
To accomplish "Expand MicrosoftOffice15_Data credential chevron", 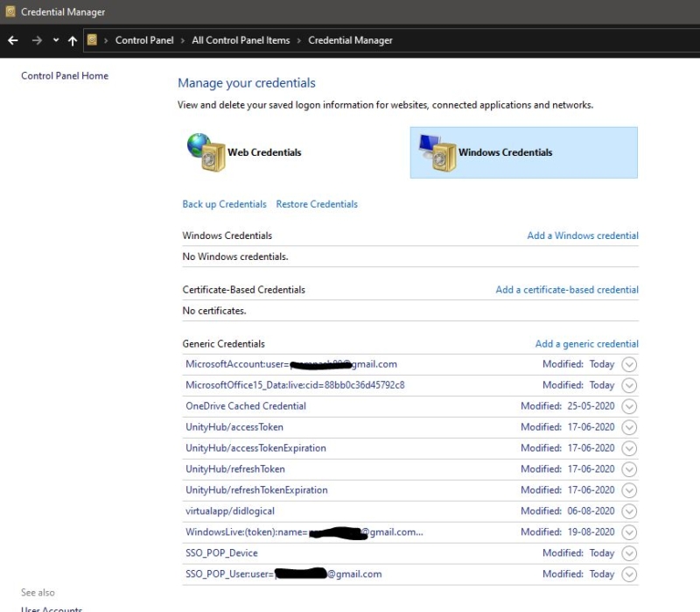I will click(629, 385).
